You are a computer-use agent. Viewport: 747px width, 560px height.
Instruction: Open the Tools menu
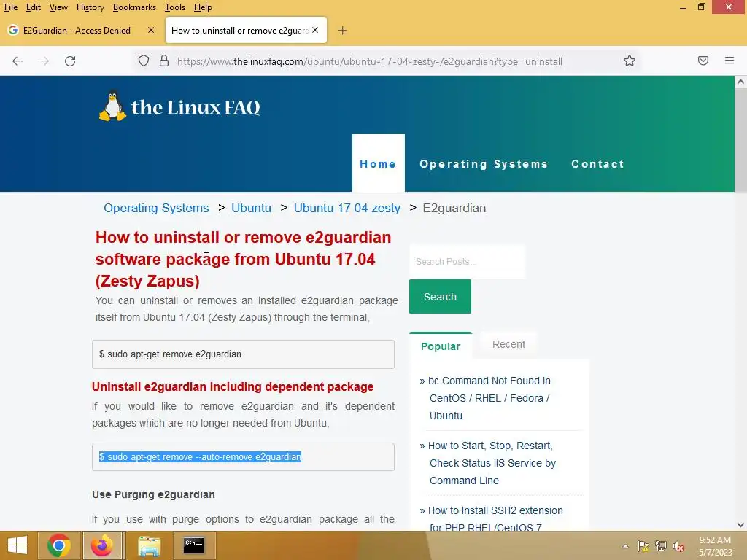pyautogui.click(x=175, y=7)
